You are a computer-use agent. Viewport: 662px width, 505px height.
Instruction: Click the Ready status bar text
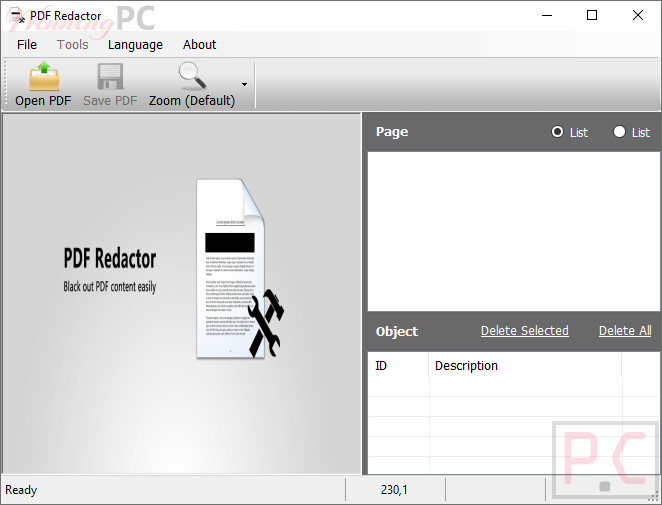(21, 490)
